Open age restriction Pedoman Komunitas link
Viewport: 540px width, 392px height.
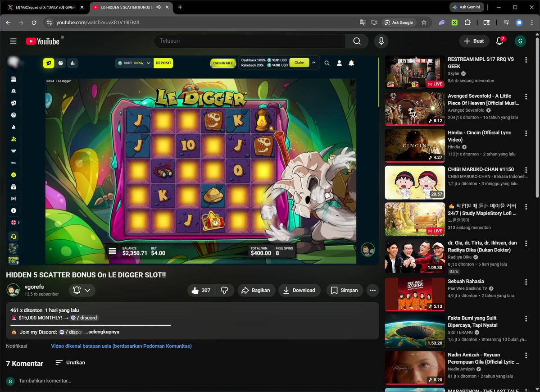coord(121,346)
